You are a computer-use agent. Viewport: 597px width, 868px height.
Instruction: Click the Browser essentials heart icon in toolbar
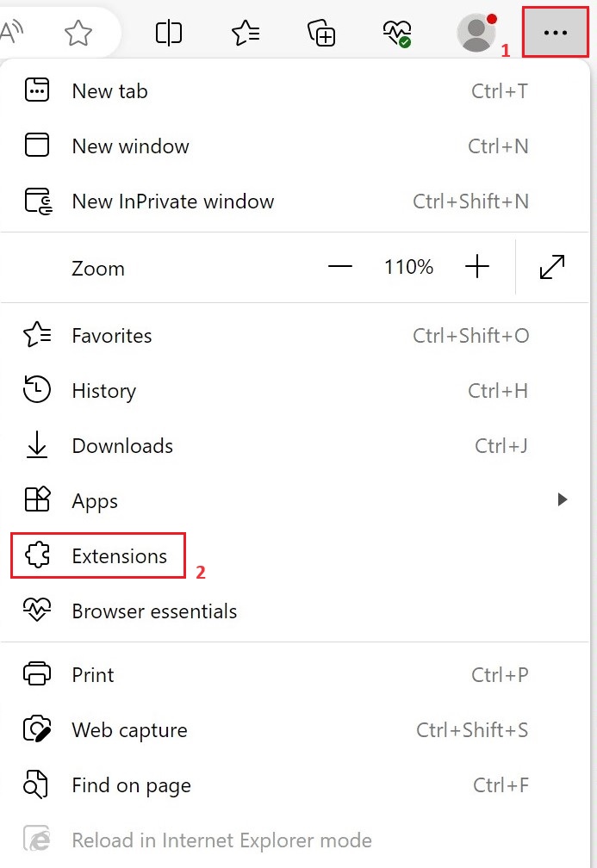[x=396, y=33]
